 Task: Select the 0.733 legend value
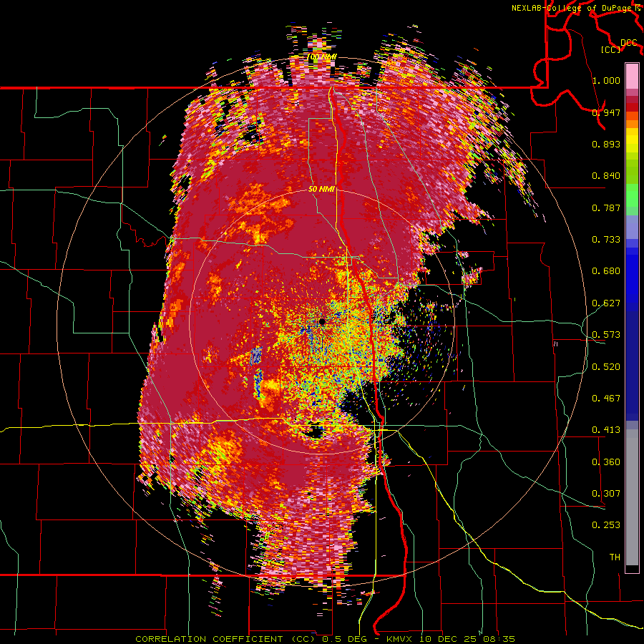(x=606, y=240)
